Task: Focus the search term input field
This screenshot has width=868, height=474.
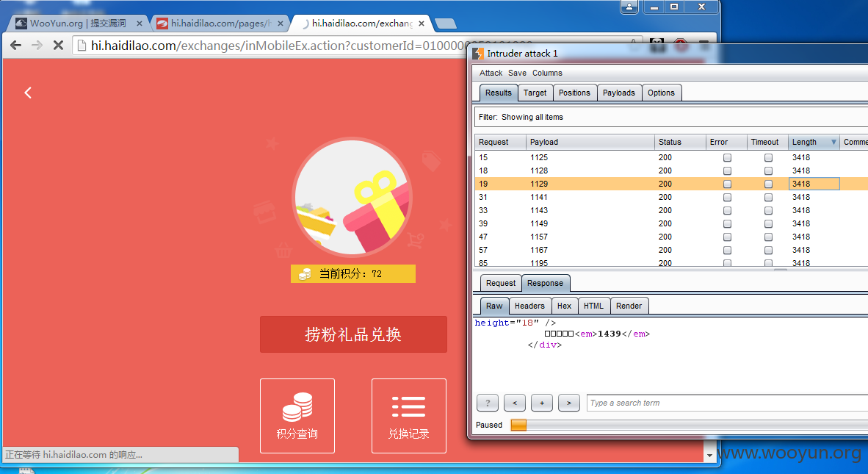Action: [x=728, y=403]
